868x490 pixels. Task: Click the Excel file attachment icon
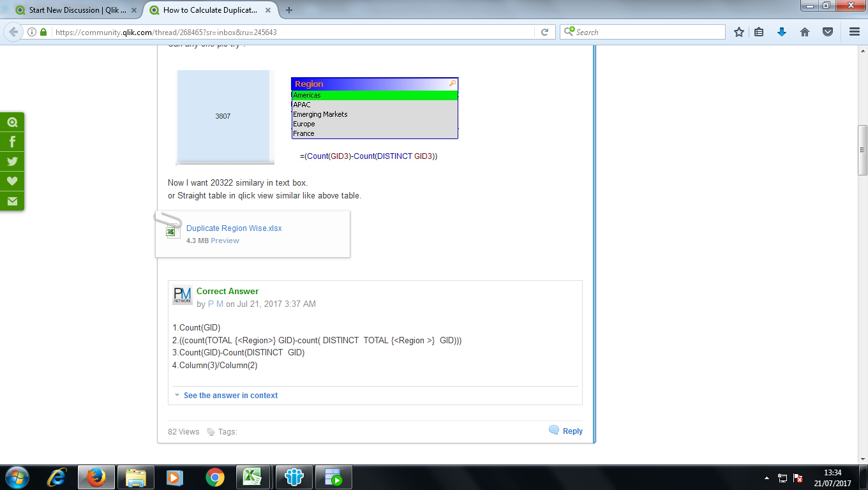pyautogui.click(x=172, y=231)
